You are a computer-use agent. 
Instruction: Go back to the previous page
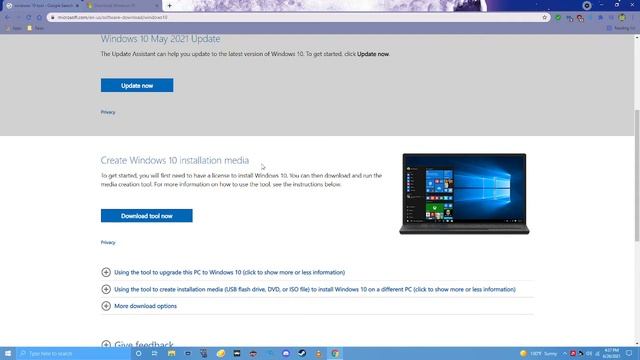click(8, 18)
